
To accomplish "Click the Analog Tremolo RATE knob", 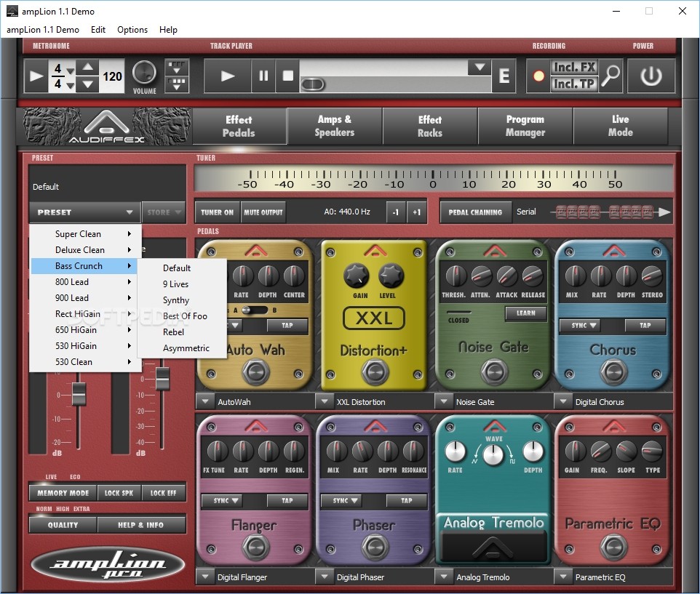I will [455, 451].
